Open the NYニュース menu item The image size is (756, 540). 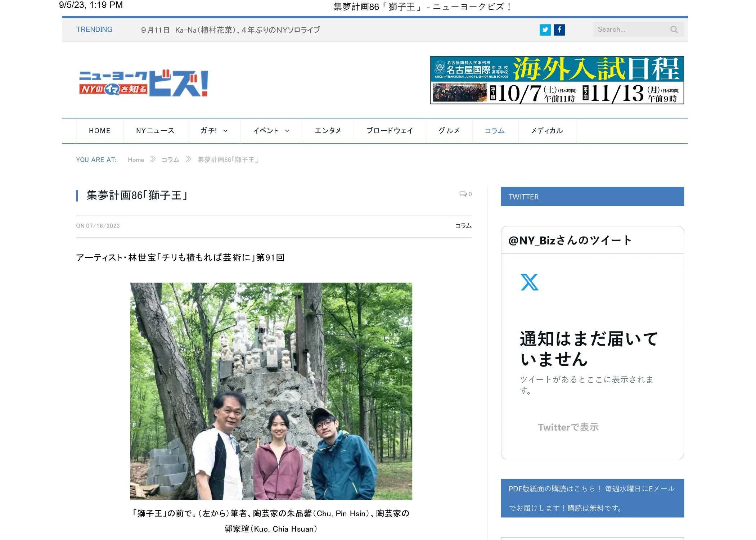(155, 131)
